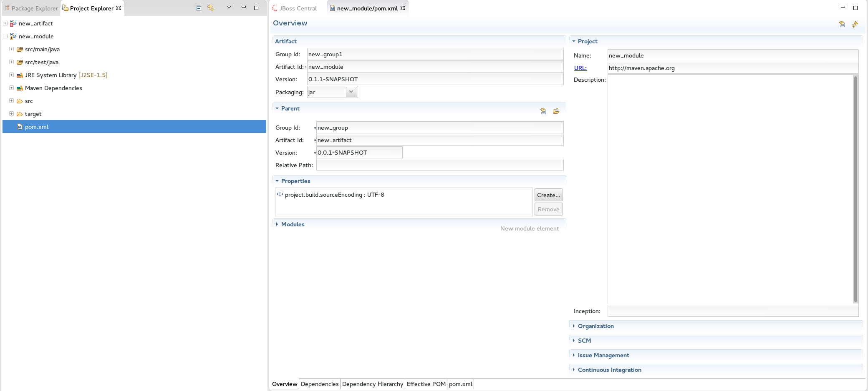868x391 pixels.
Task: Click the Relative Path field
Action: [x=440, y=165]
